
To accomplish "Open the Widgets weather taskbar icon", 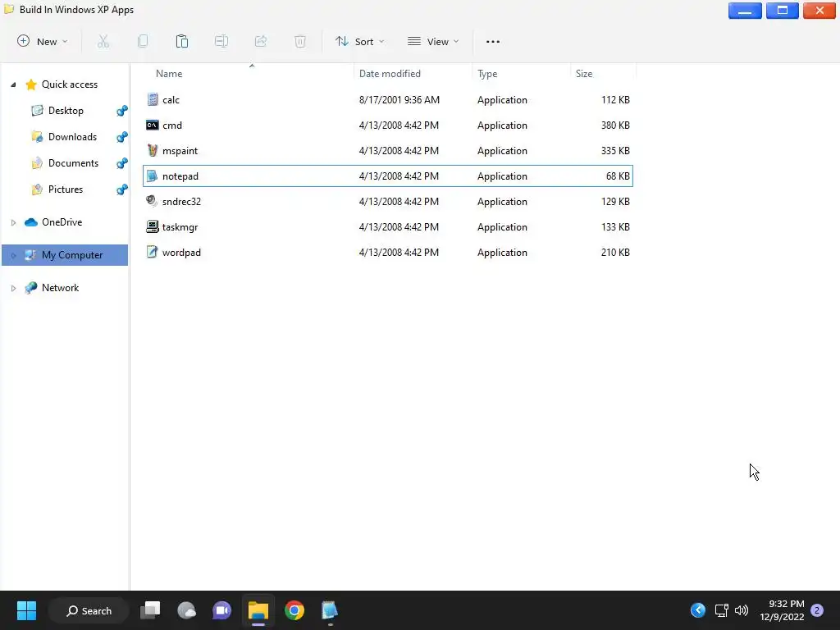I will point(186,610).
